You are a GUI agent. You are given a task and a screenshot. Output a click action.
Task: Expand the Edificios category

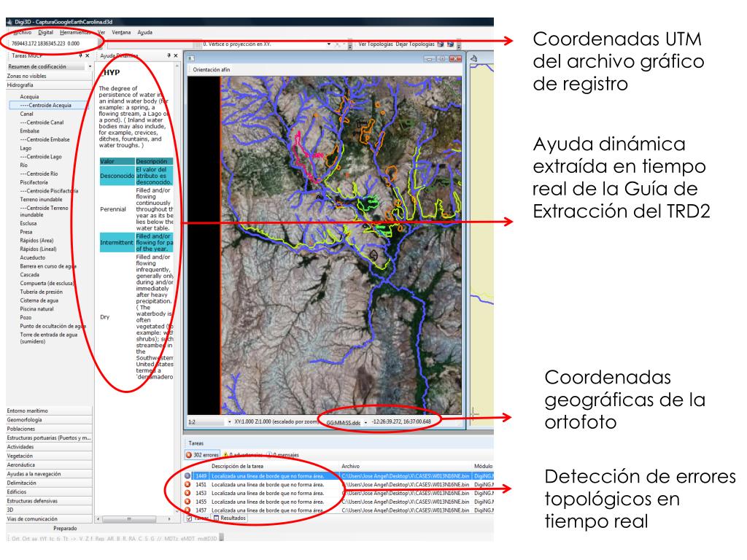[49, 492]
